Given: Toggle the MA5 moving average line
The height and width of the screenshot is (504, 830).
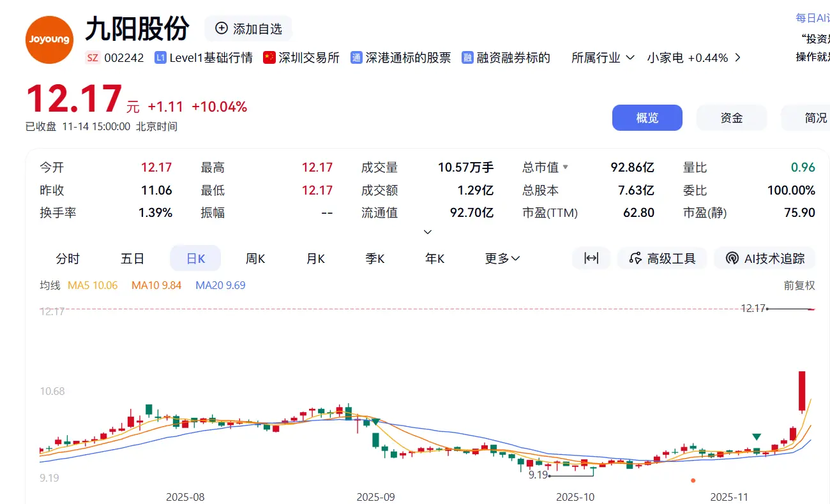Looking at the screenshot, I should coord(93,285).
